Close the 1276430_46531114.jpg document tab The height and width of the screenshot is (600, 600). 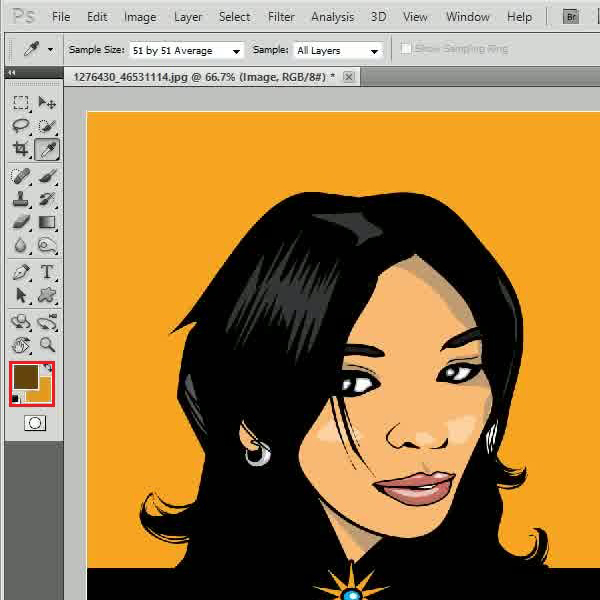click(x=349, y=77)
